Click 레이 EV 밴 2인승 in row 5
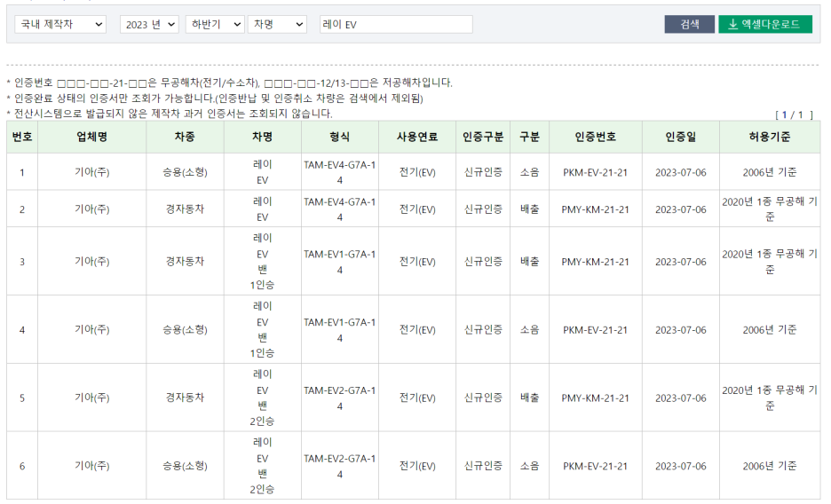Image resolution: width=831 pixels, height=504 pixels. pyautogui.click(x=262, y=398)
